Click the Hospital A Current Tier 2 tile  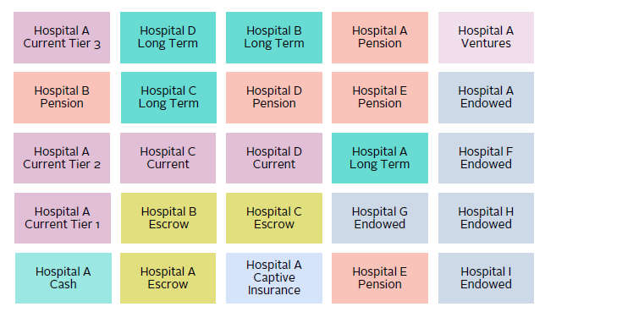(x=62, y=158)
